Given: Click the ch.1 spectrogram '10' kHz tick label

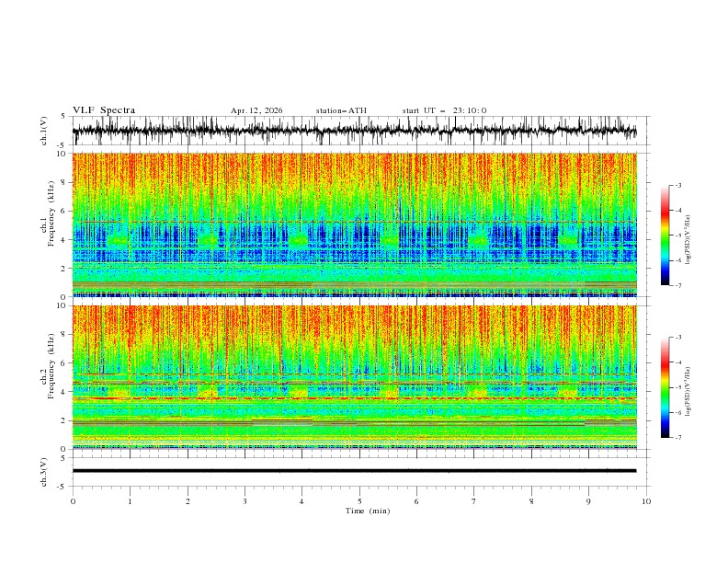Looking at the screenshot, I should (61, 154).
